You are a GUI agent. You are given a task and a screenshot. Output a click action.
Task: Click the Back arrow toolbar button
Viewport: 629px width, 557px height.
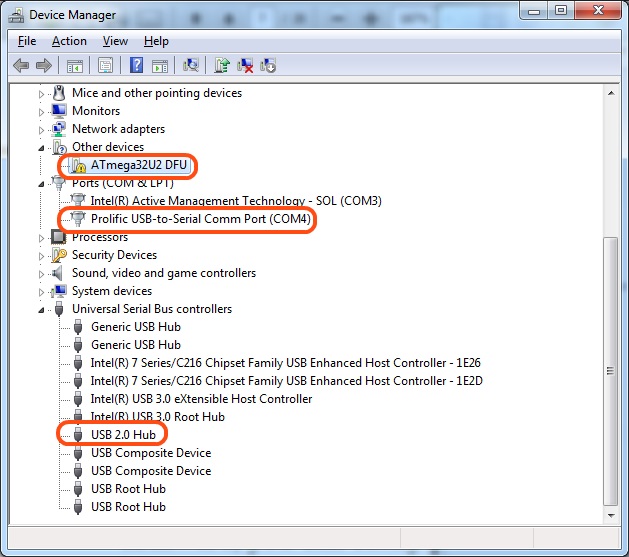(x=21, y=65)
